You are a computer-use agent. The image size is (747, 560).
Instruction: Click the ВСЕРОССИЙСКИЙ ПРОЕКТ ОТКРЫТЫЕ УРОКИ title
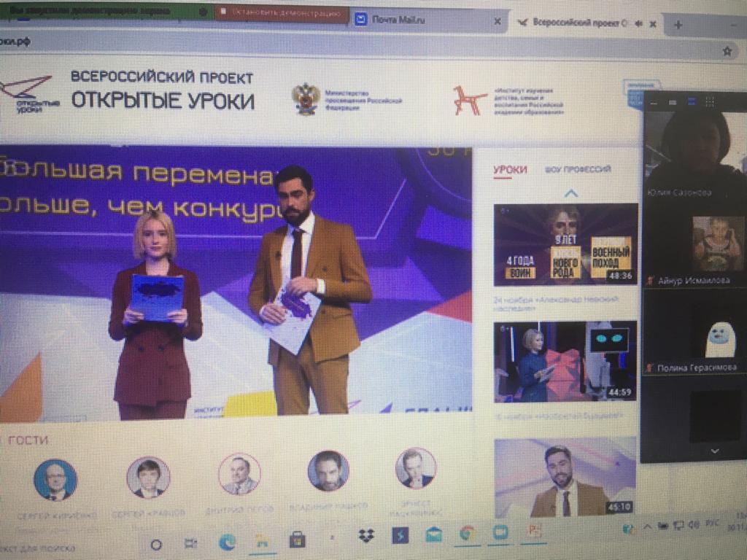(x=163, y=90)
